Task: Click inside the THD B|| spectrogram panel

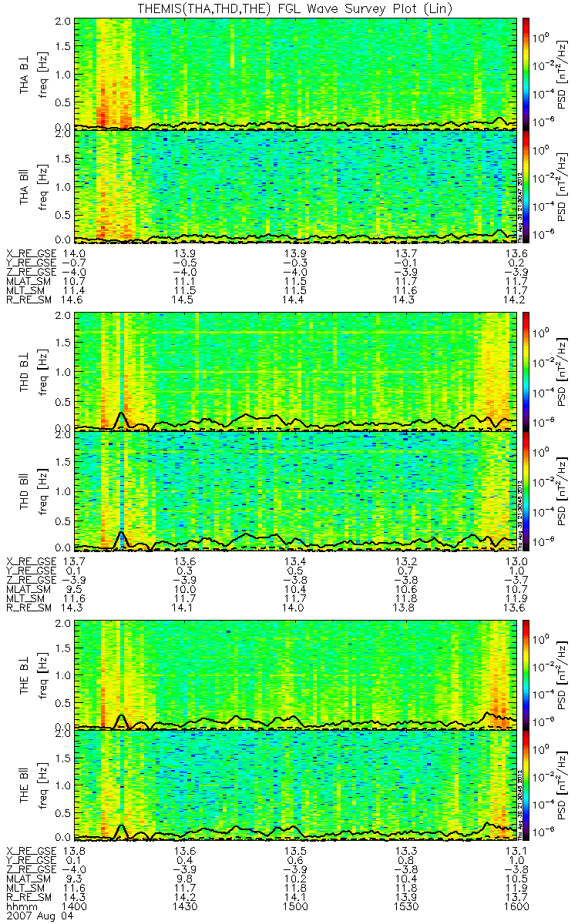Action: pos(297,490)
